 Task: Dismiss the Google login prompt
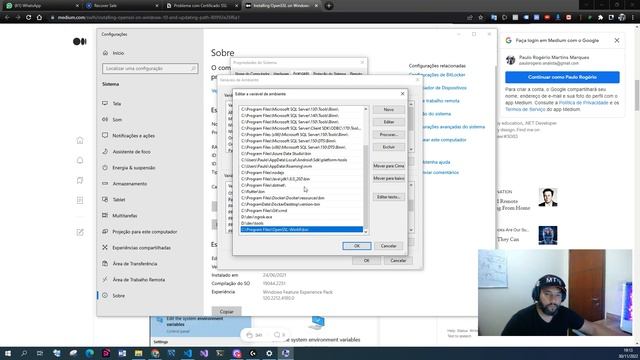pyautogui.click(x=617, y=40)
